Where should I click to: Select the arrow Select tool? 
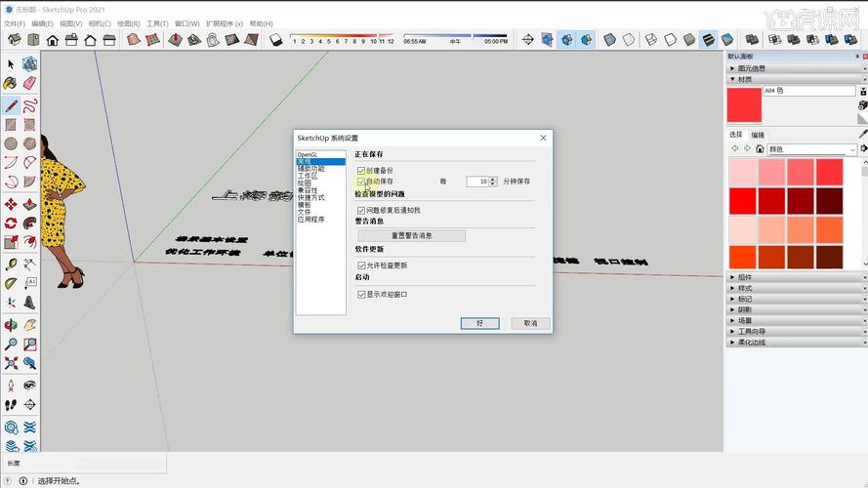11,64
